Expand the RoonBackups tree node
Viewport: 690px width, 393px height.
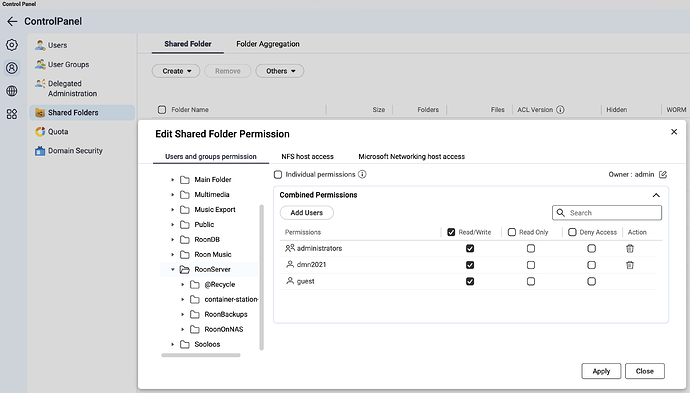(x=183, y=314)
